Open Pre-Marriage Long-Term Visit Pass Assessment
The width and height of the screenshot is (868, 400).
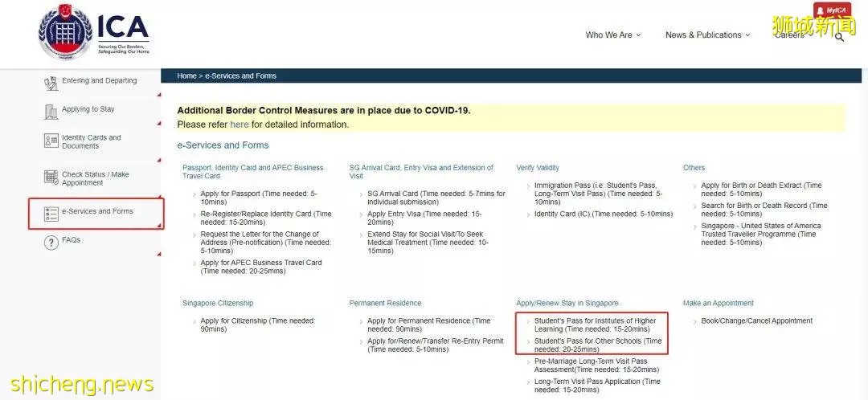pos(596,365)
